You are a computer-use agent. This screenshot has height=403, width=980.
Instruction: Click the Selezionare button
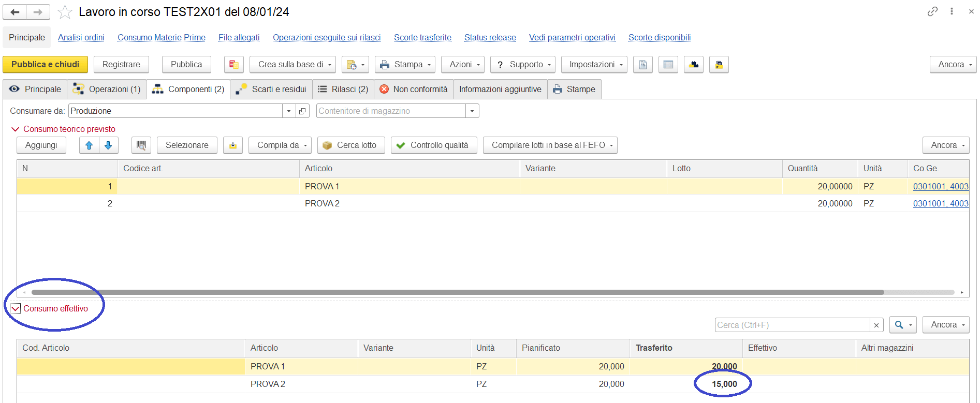click(x=187, y=145)
